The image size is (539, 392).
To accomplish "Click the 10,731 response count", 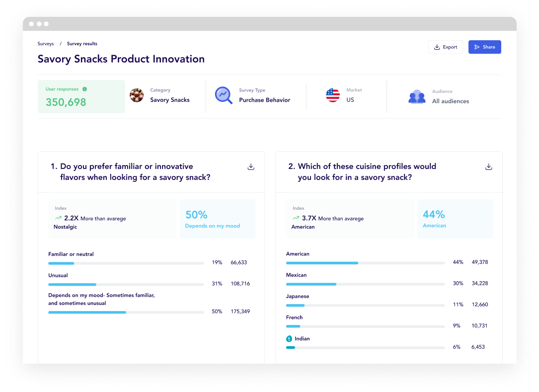I will (x=479, y=325).
